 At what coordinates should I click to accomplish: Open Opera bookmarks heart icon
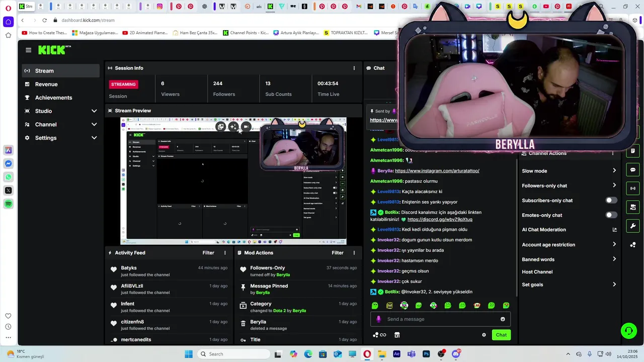coord(8,316)
